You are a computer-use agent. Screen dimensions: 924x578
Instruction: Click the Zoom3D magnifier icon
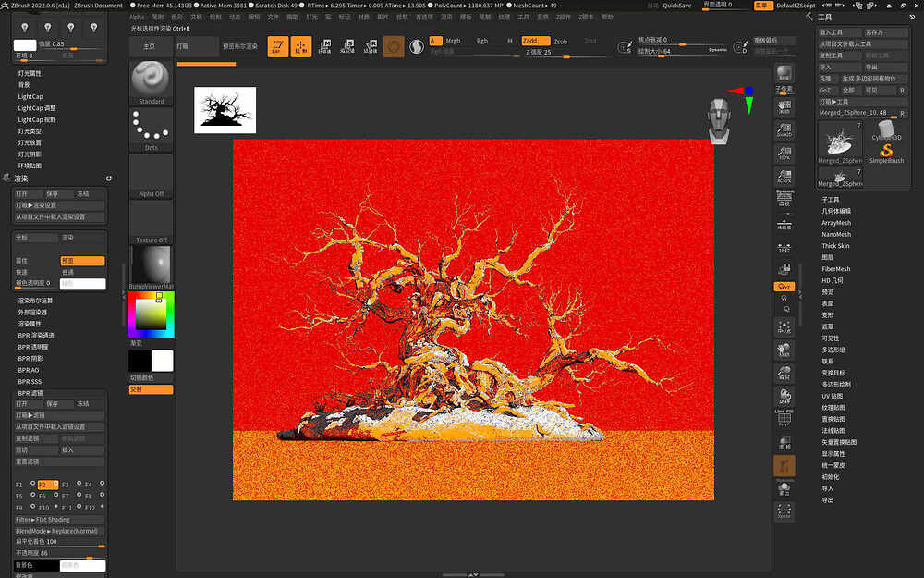point(784,129)
